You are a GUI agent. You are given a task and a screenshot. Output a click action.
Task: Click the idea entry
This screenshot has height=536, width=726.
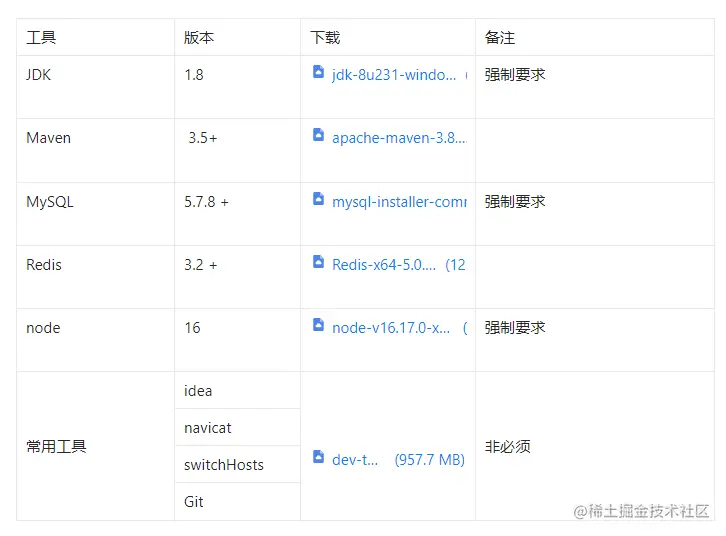point(198,391)
